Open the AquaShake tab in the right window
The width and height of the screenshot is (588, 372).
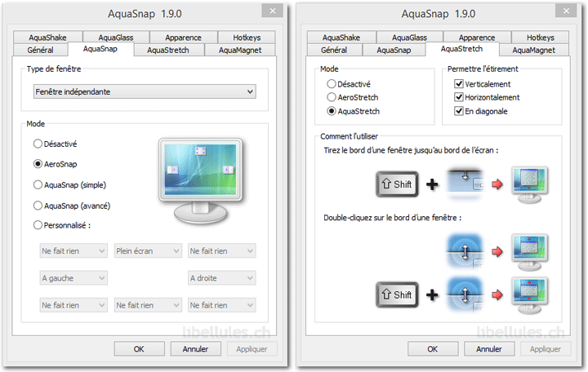coord(341,38)
